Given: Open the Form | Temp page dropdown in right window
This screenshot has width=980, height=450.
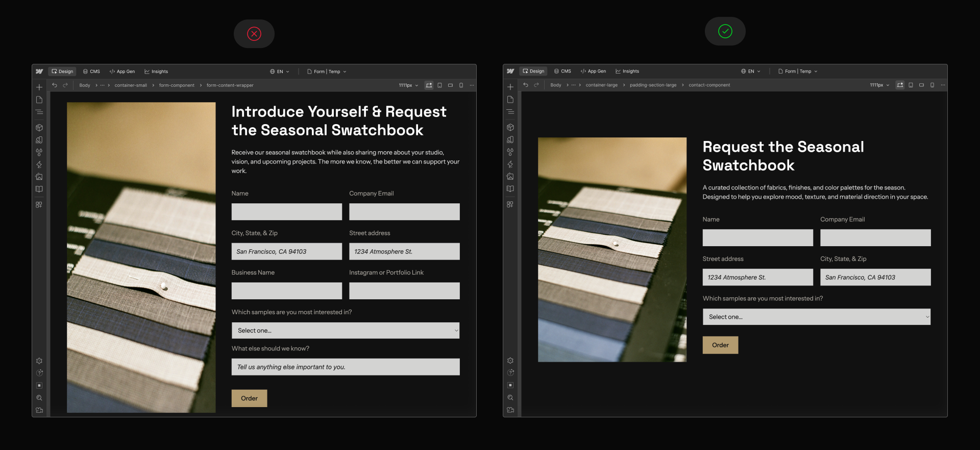Looking at the screenshot, I should [798, 71].
